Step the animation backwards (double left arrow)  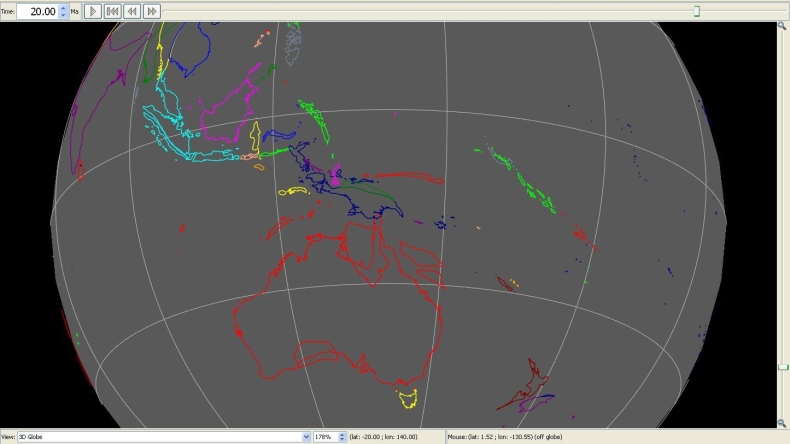pos(132,11)
